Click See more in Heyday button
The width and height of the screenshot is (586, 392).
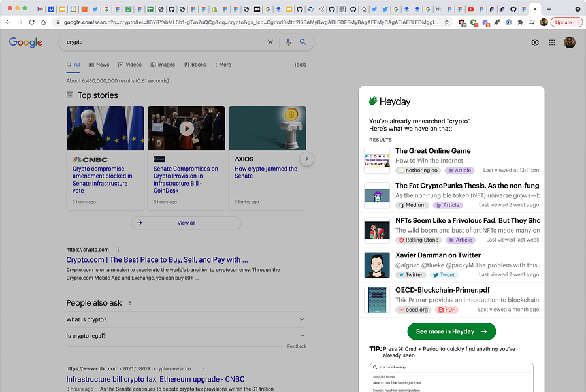click(451, 331)
